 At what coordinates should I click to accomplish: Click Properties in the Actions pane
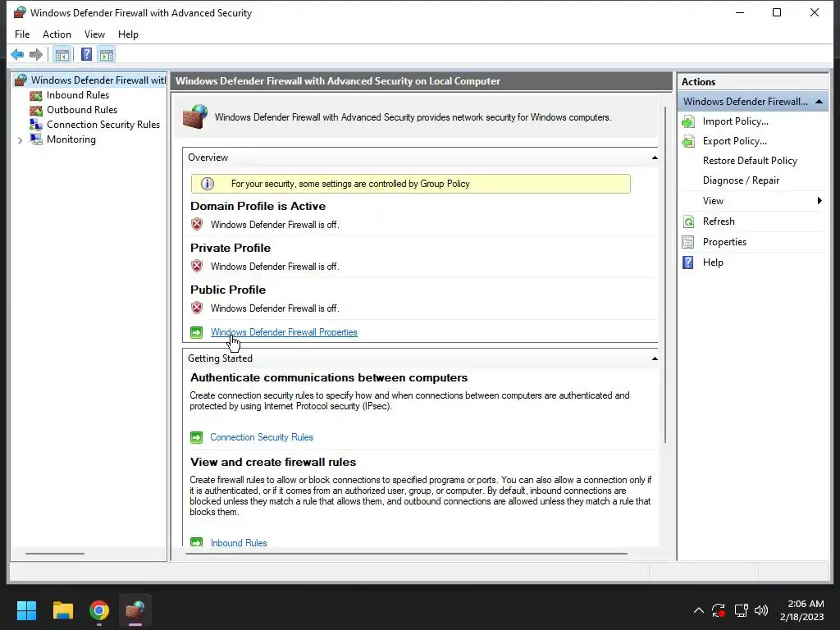coord(724,242)
